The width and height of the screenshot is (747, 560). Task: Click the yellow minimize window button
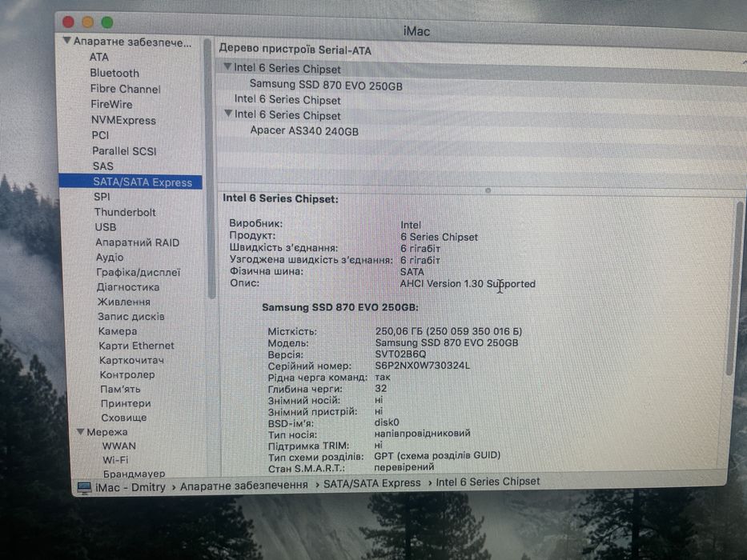[x=87, y=22]
